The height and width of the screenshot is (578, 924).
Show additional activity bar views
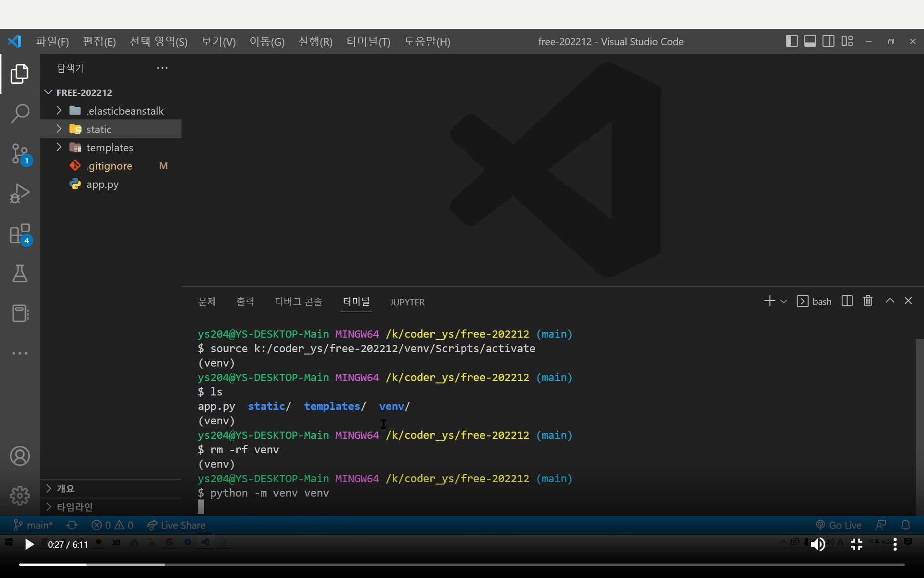[20, 353]
